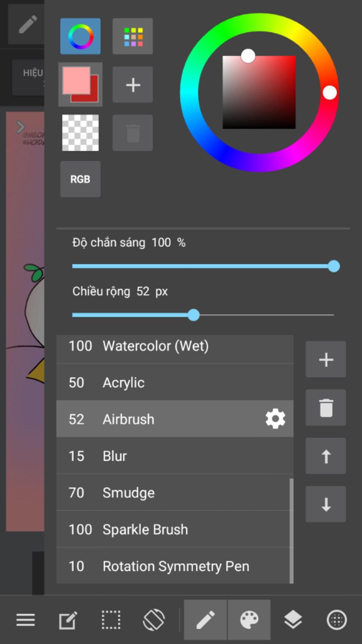This screenshot has height=644, width=362.
Task: Select the transparent color swatch
Action: 80,133
